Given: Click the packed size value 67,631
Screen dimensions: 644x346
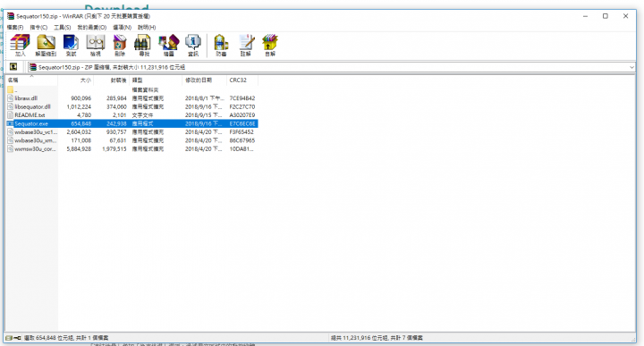Looking at the screenshot, I should (118, 140).
